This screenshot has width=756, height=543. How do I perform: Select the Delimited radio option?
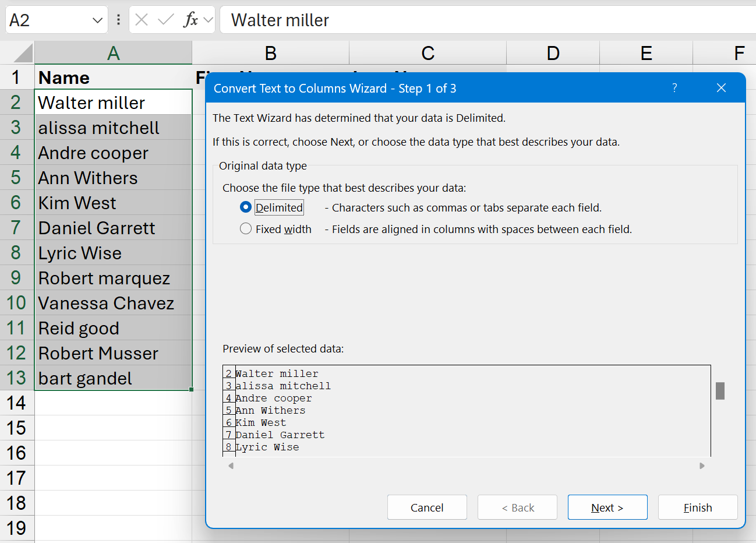coord(246,207)
